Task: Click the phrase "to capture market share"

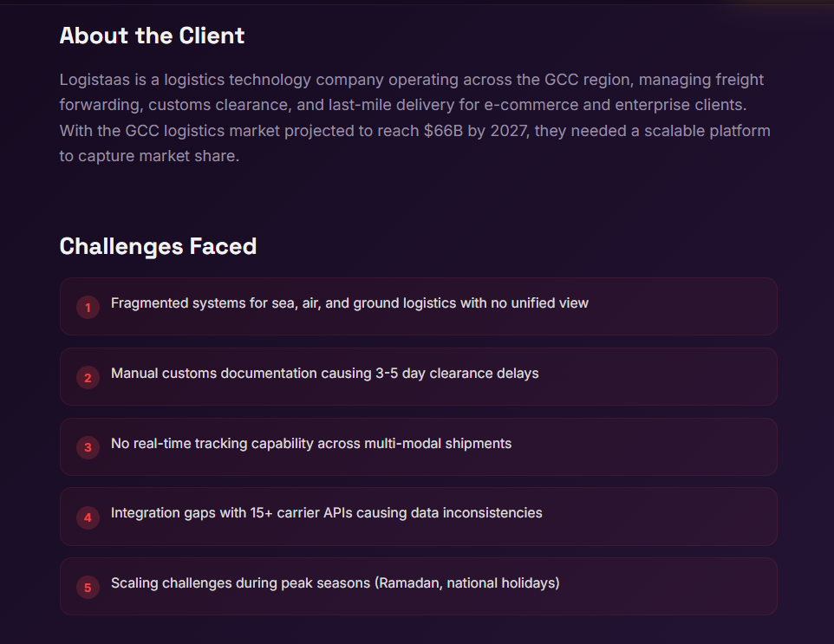Action: pos(149,157)
